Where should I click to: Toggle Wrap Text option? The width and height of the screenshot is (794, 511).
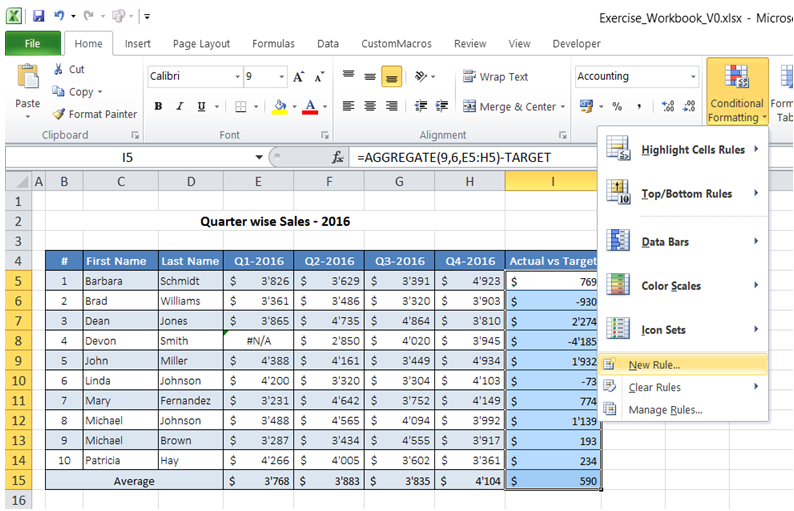click(x=496, y=77)
